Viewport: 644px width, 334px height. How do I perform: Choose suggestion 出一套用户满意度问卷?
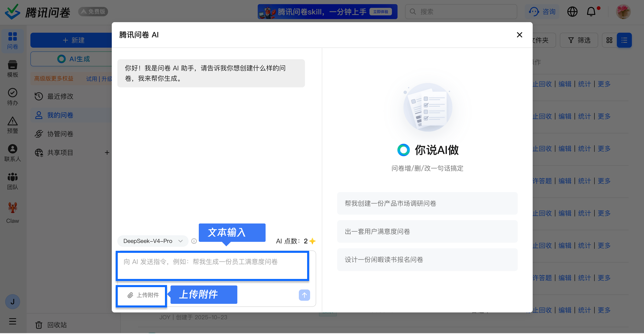pos(427,231)
